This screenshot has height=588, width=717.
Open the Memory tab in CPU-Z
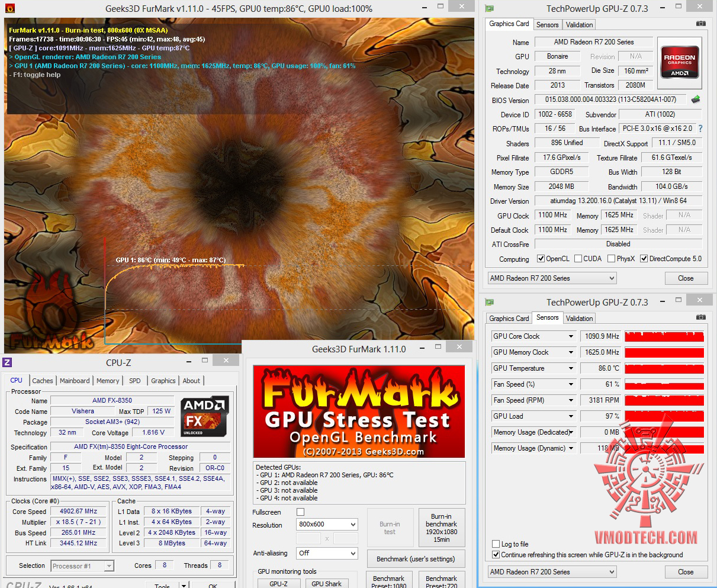[x=108, y=381]
